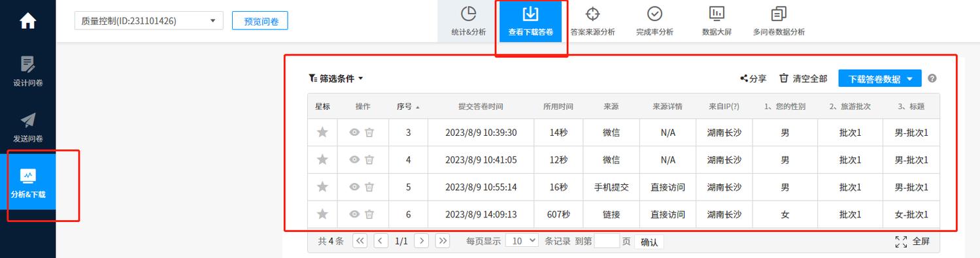Expand the 筛选条件 filter dropdown
Viewport: 980px width, 258px height.
336,78
